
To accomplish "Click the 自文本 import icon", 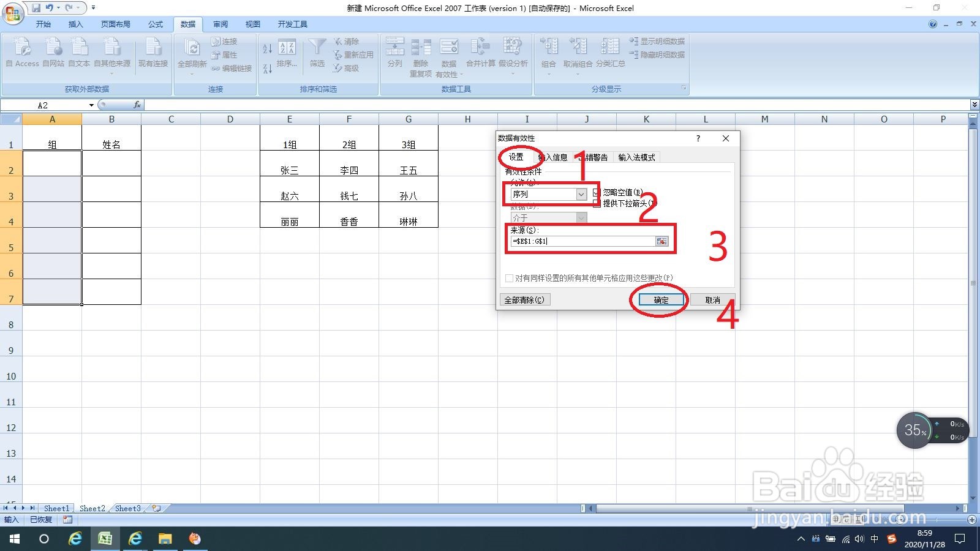I will (79, 52).
